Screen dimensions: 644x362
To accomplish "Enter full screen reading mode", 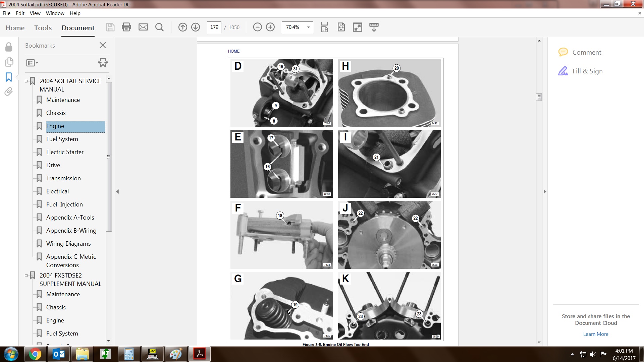I will (x=358, y=27).
